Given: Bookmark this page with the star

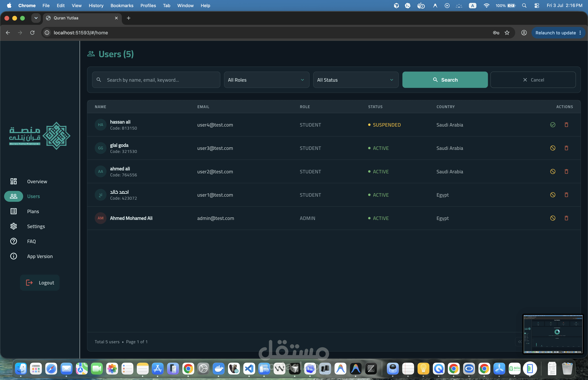Looking at the screenshot, I should click(507, 32).
